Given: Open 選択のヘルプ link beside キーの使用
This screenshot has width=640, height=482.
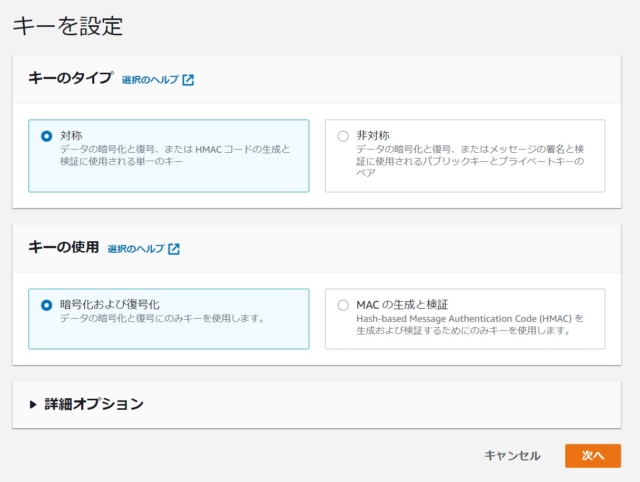Looking at the screenshot, I should tap(136, 249).
